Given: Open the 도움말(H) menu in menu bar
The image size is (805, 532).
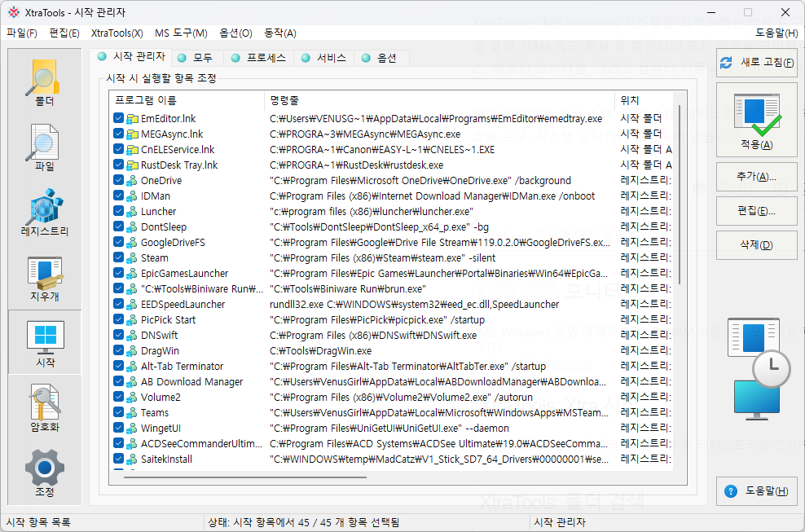Looking at the screenshot, I should tap(776, 33).
